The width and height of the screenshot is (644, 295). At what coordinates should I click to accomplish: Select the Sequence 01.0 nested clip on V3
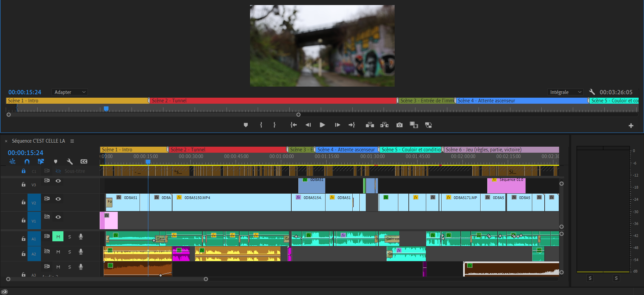(506, 186)
